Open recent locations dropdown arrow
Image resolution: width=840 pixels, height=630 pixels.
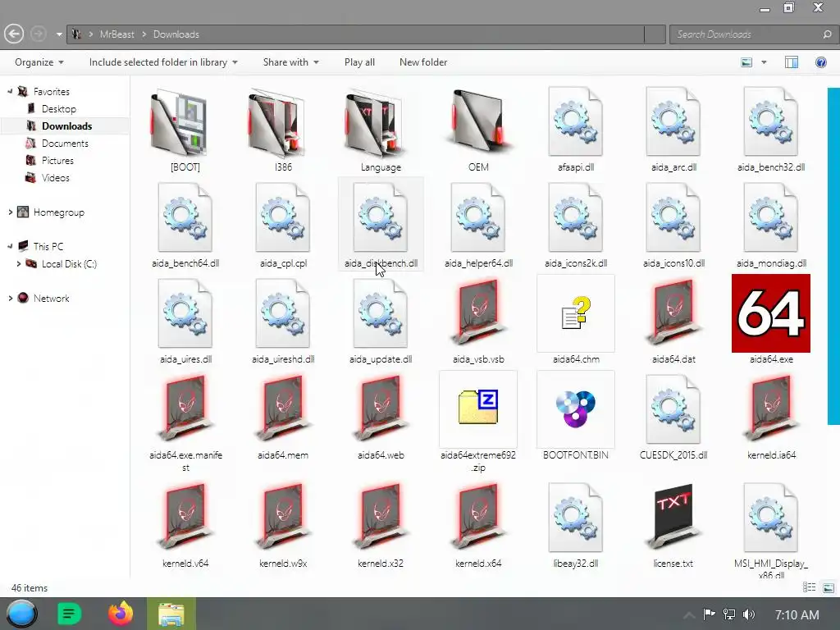[x=59, y=34]
